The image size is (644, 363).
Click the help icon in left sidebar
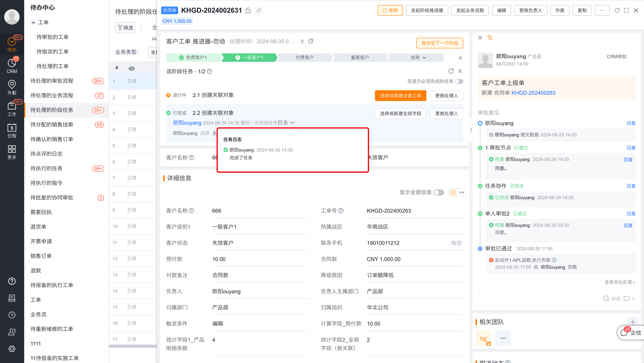tap(12, 281)
